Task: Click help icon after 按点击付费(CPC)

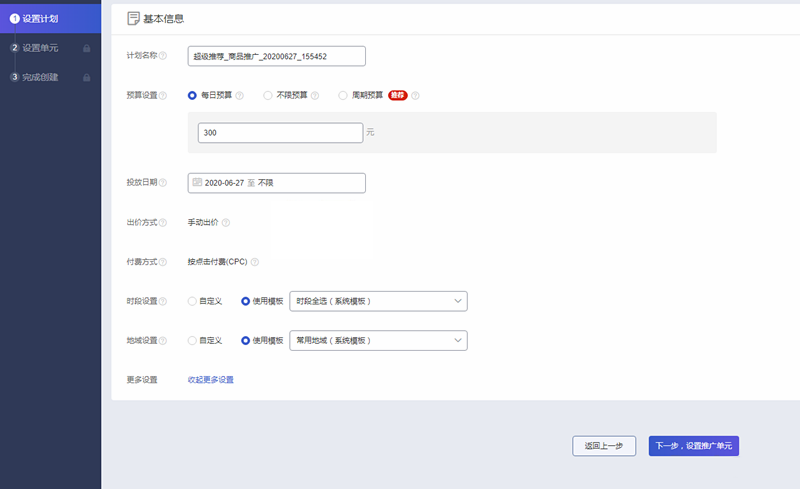Action: click(x=255, y=262)
